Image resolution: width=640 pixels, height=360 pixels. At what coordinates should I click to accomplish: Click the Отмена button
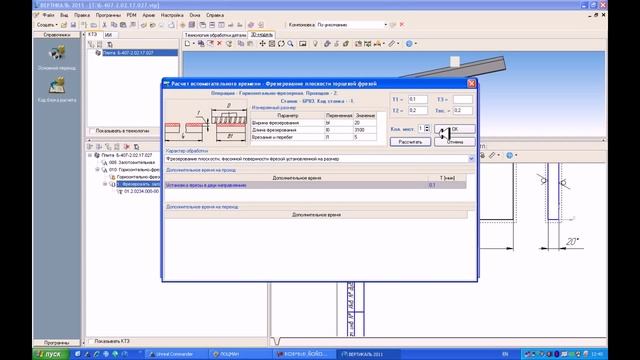455,142
